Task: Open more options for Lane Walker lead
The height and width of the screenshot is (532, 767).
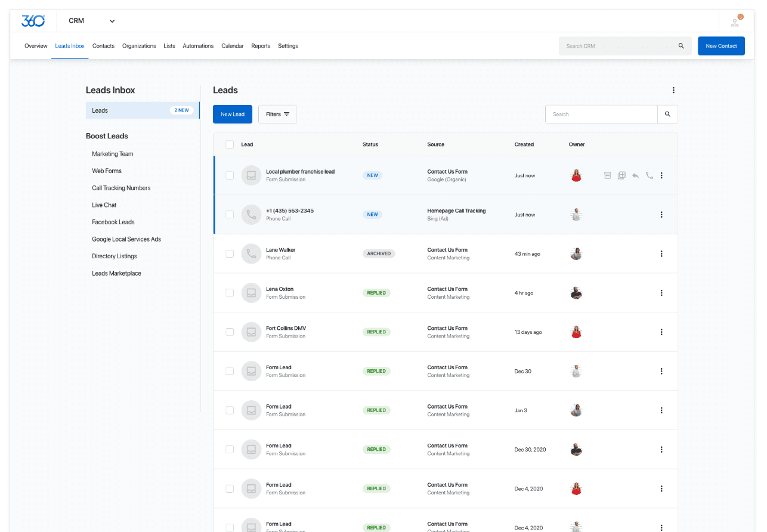Action: tap(661, 253)
